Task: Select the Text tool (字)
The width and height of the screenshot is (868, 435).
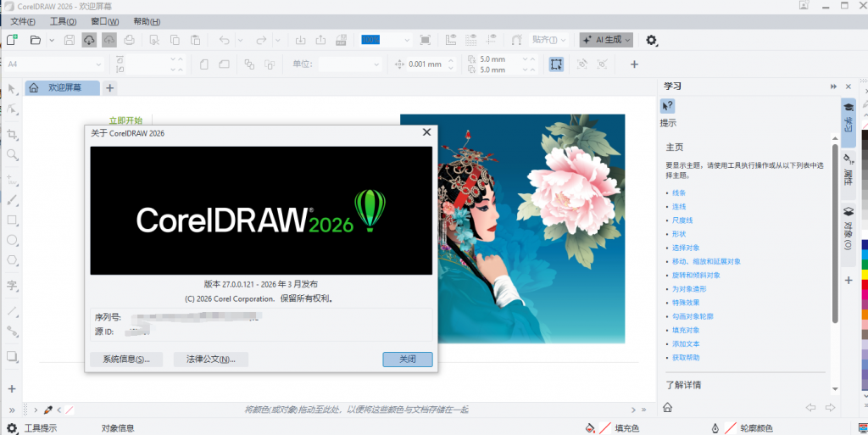Action: point(12,285)
